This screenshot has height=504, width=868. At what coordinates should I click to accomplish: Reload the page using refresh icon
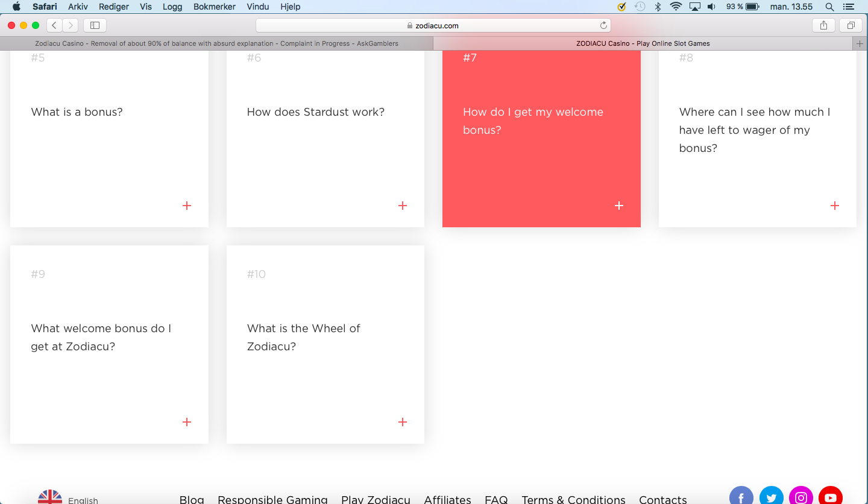603,25
